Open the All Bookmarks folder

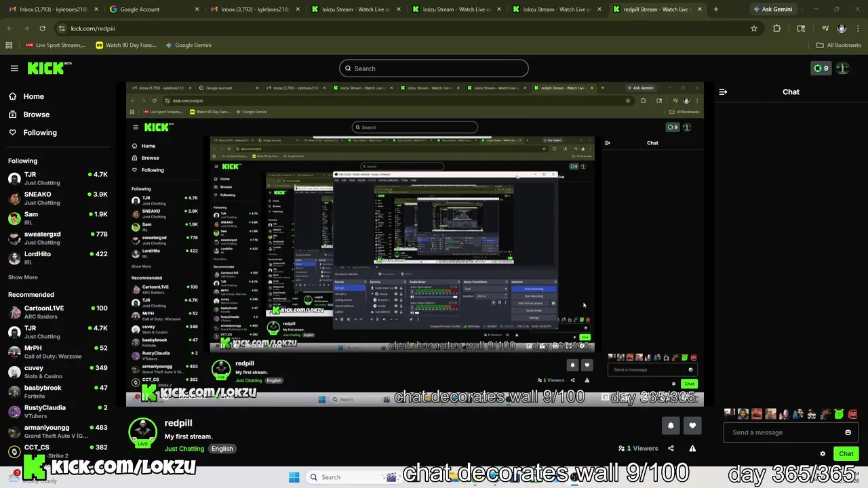click(839, 45)
